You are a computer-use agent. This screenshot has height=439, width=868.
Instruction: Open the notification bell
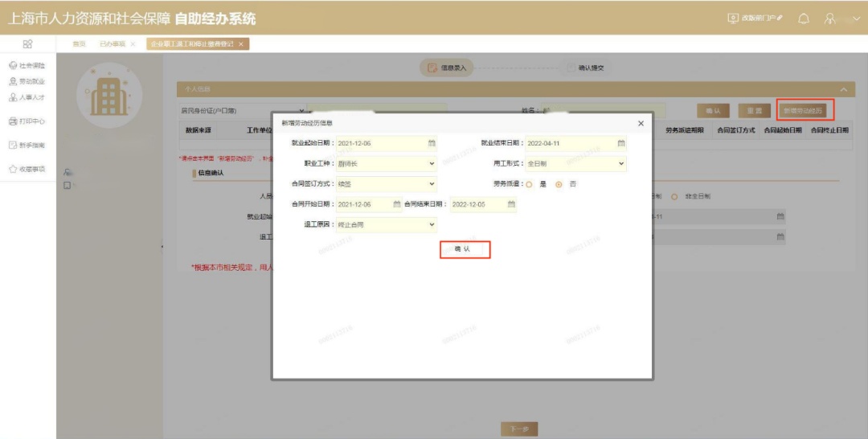[803, 18]
